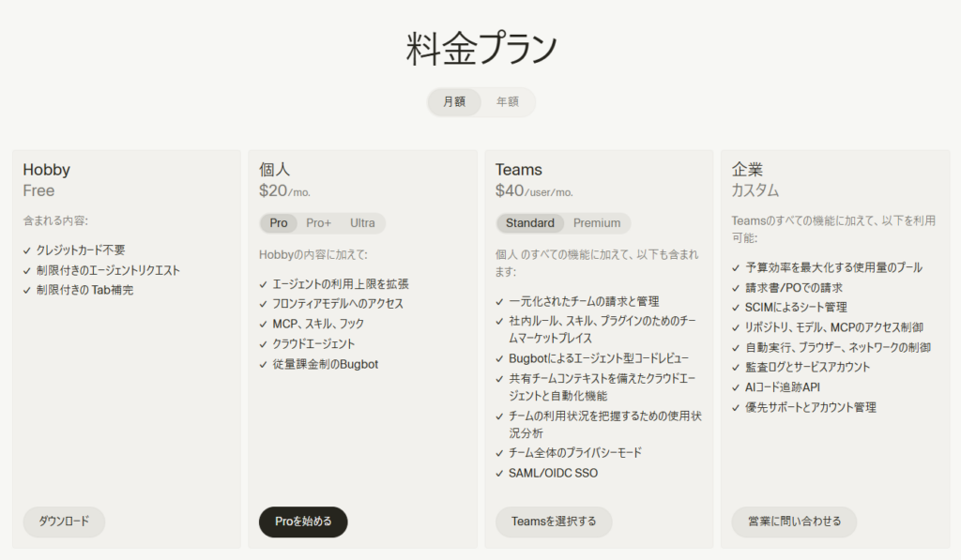
Task: Click the チーム全体のプライバシーモード feature text
Action: coord(575,453)
